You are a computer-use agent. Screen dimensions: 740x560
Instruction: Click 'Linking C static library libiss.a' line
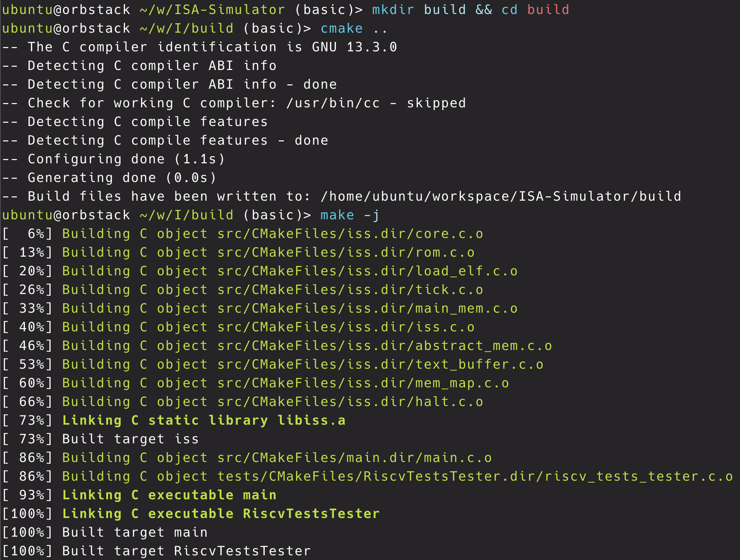pos(203,420)
